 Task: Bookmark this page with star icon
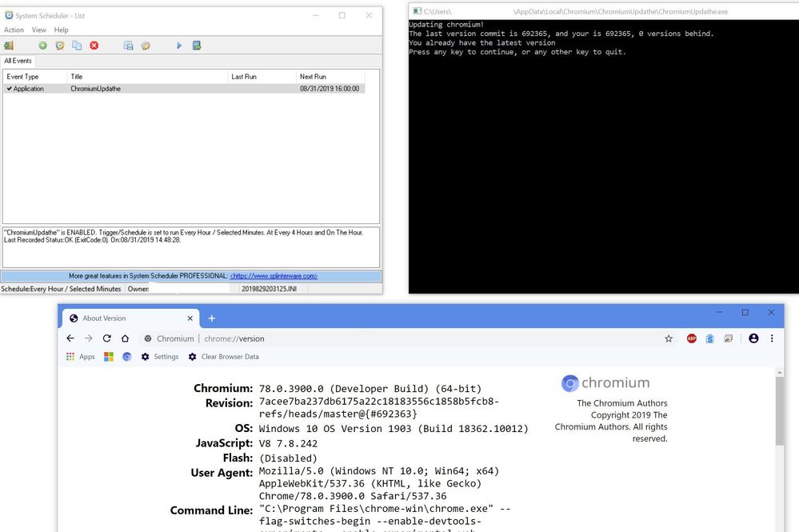669,338
